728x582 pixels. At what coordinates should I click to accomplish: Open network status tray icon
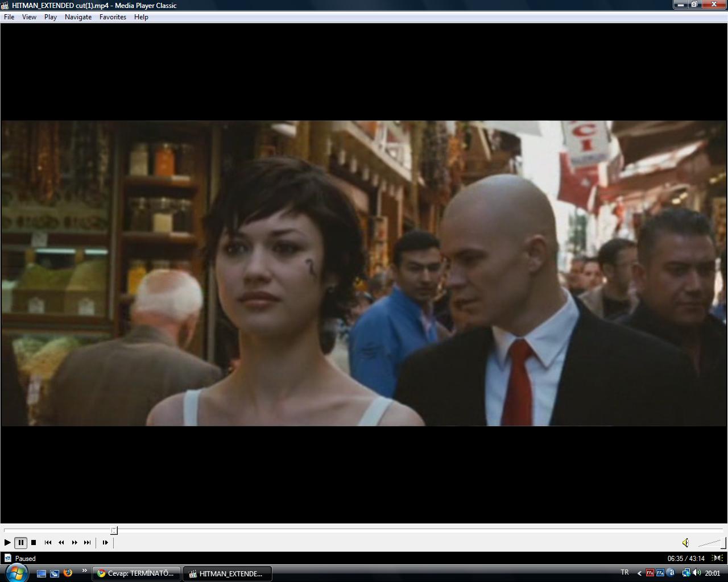pyautogui.click(x=686, y=573)
